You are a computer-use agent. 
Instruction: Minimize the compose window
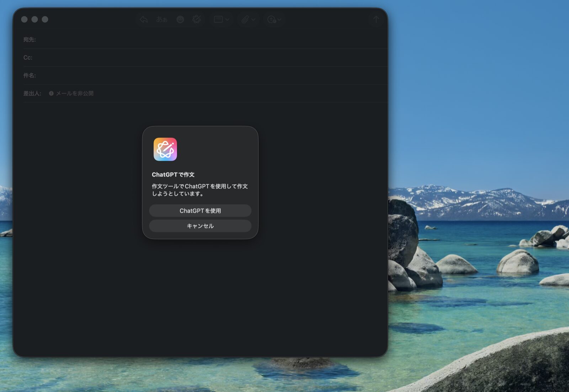coord(34,19)
